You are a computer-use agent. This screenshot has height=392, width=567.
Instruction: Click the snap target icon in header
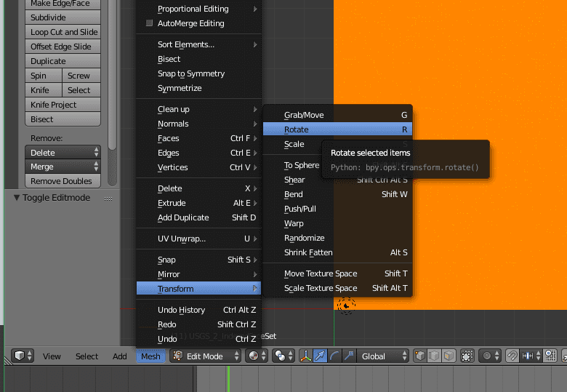point(550,356)
